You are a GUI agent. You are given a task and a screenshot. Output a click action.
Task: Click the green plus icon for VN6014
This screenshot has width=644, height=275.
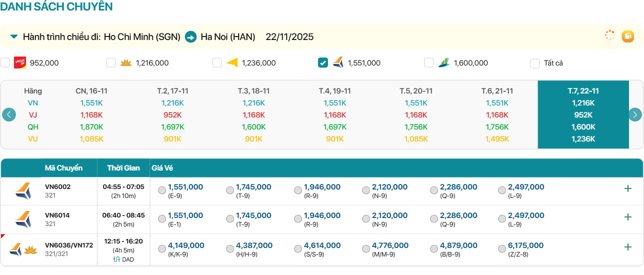tap(627, 217)
